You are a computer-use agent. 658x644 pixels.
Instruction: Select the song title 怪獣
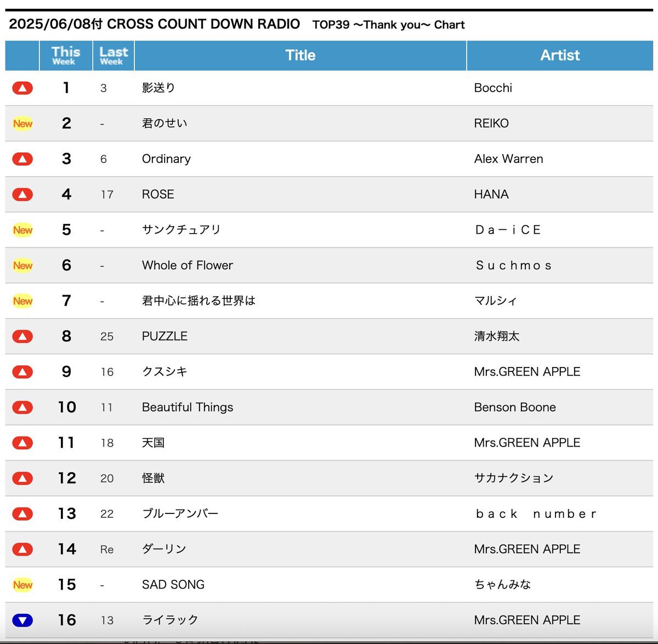[x=153, y=478]
